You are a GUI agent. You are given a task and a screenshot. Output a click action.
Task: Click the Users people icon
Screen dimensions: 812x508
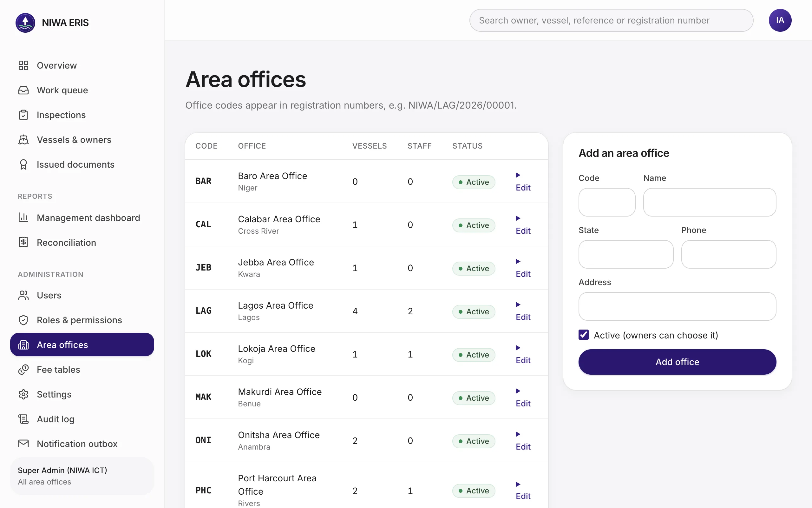coord(23,295)
